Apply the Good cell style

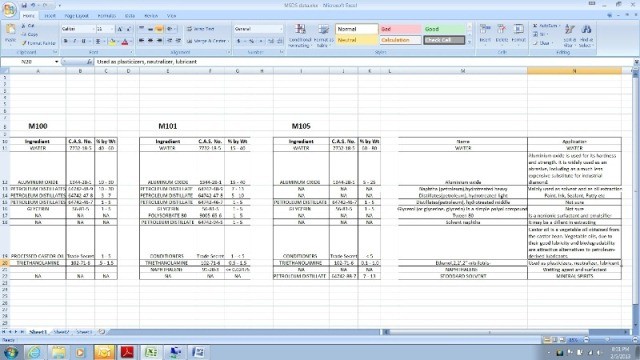(444, 29)
